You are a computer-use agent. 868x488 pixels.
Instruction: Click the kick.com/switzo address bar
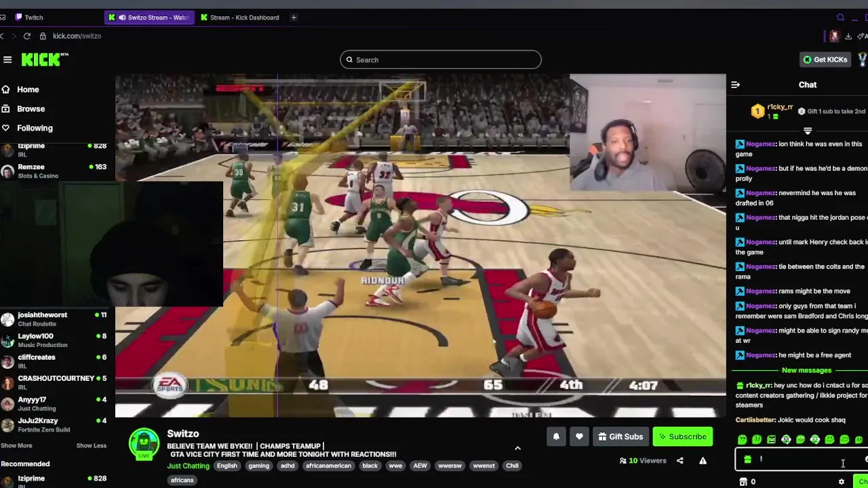[77, 36]
